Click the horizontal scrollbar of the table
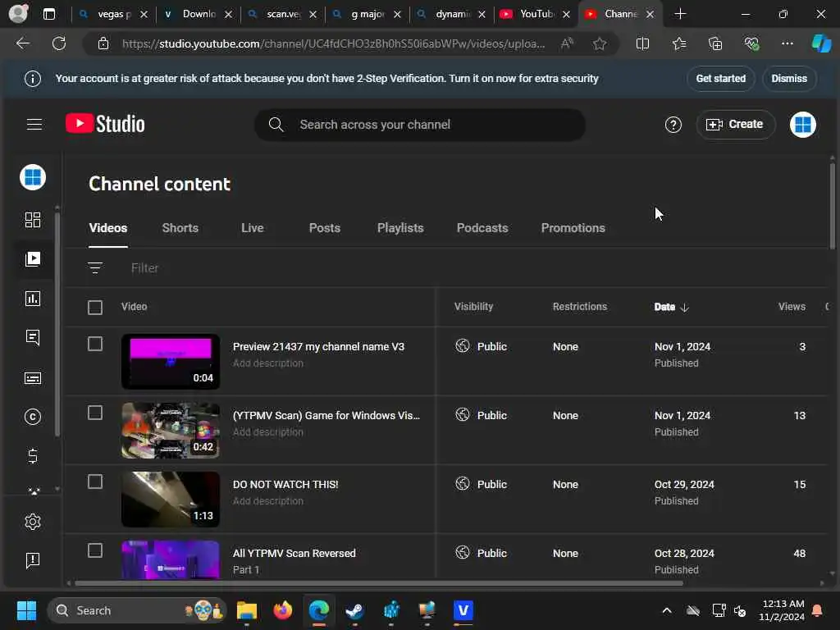The width and height of the screenshot is (840, 630). coord(378,583)
